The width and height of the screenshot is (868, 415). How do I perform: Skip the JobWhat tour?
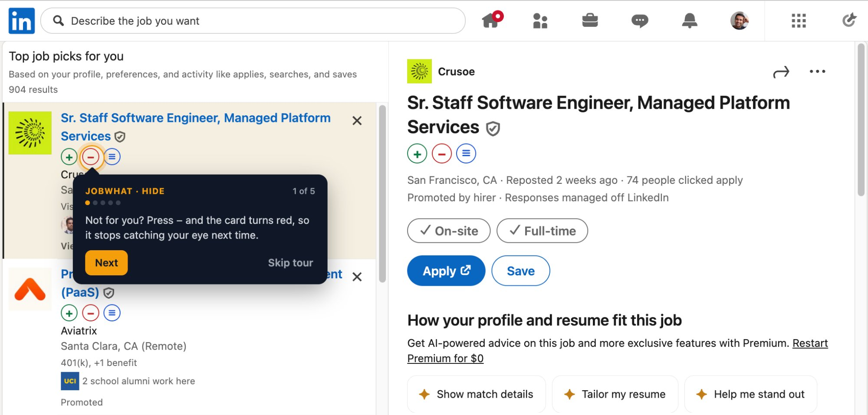(x=290, y=263)
